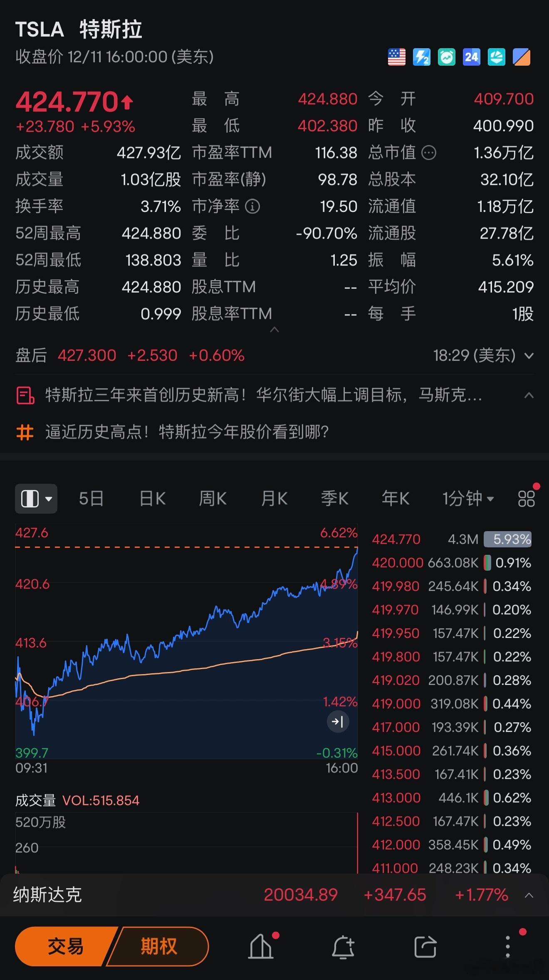Tap the 52周最高 424.880 value
Viewport: 549px width, 980px height.
[x=151, y=234]
